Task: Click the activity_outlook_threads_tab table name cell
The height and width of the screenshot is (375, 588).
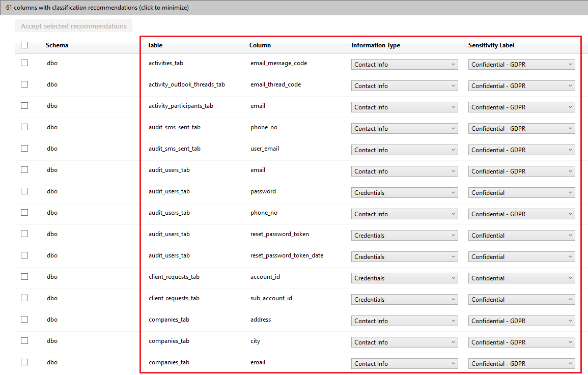Action: point(187,84)
